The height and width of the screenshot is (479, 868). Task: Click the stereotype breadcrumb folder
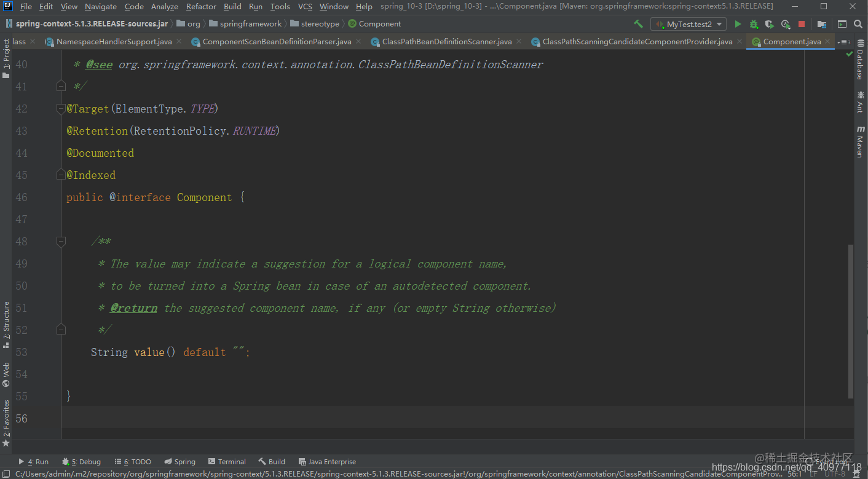pos(315,24)
